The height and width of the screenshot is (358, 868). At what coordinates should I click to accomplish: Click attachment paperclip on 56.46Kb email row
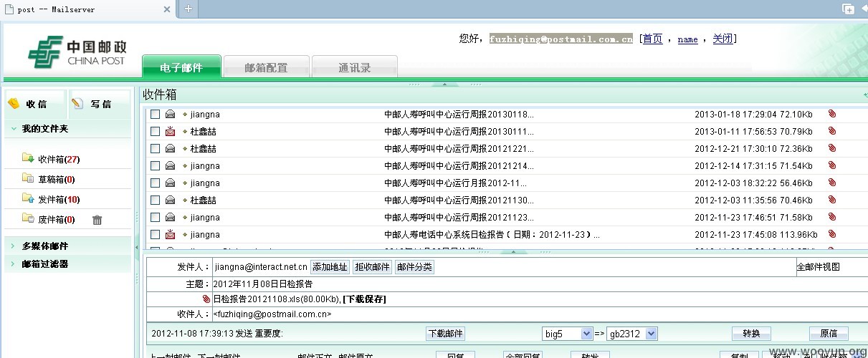click(832, 183)
